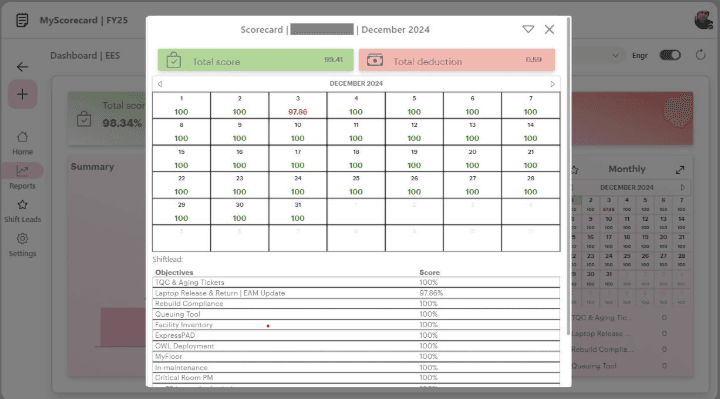Select December 7 calendar cell
The width and height of the screenshot is (720, 399).
coord(530,105)
